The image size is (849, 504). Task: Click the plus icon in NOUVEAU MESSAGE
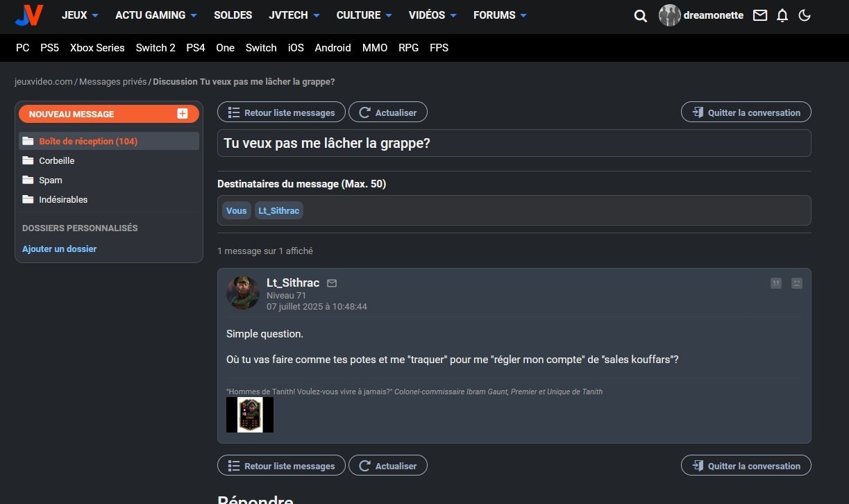(183, 114)
